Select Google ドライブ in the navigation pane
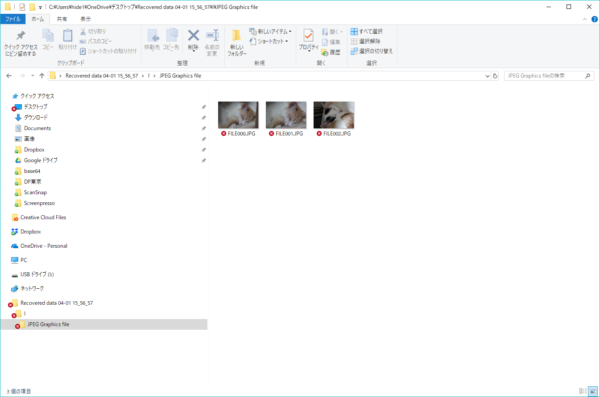The height and width of the screenshot is (397, 600). [x=36, y=160]
